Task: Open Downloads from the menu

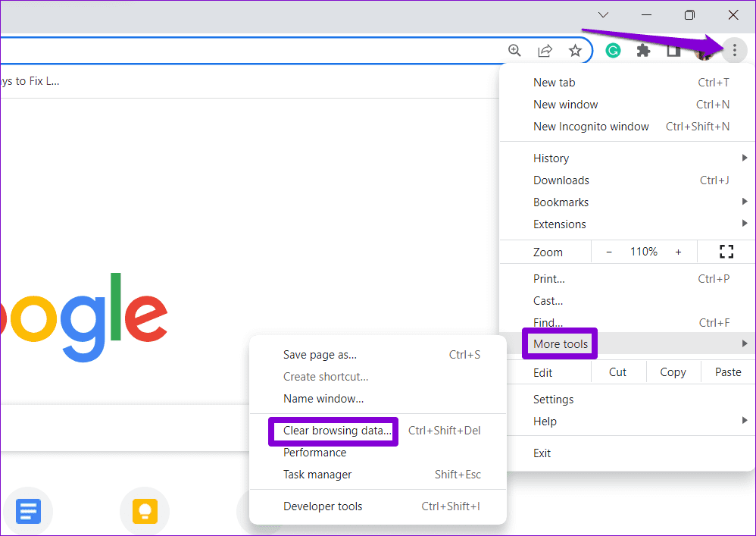Action: pyautogui.click(x=627, y=180)
